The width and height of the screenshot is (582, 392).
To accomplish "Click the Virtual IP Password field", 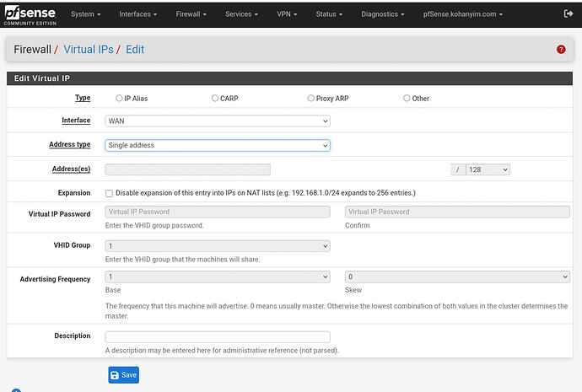I will click(x=218, y=212).
